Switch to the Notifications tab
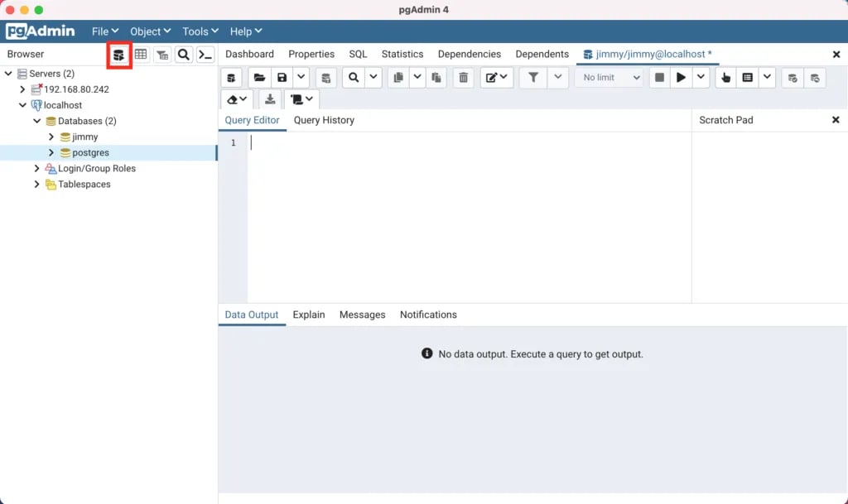The height and width of the screenshot is (504, 848). coord(428,315)
